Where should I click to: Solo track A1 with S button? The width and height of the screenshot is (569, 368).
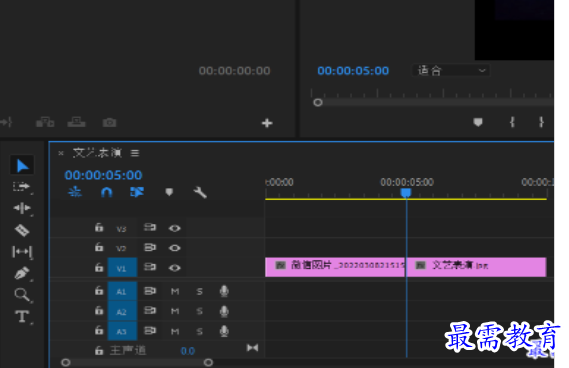pyautogui.click(x=199, y=291)
